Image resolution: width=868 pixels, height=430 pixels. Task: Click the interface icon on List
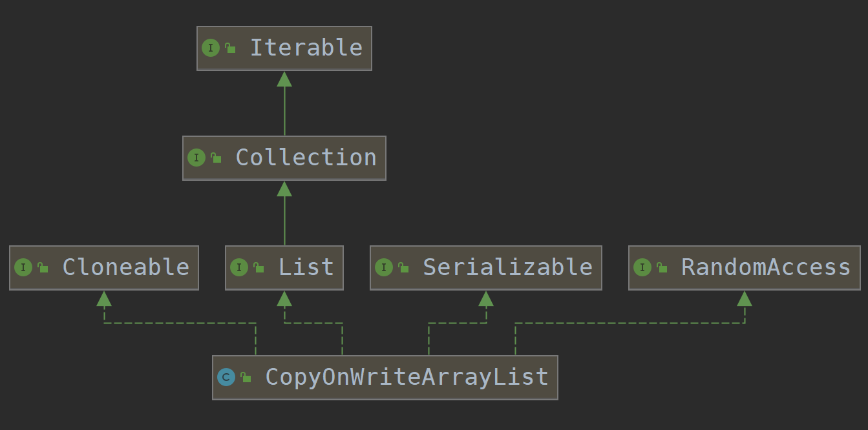pos(239,268)
